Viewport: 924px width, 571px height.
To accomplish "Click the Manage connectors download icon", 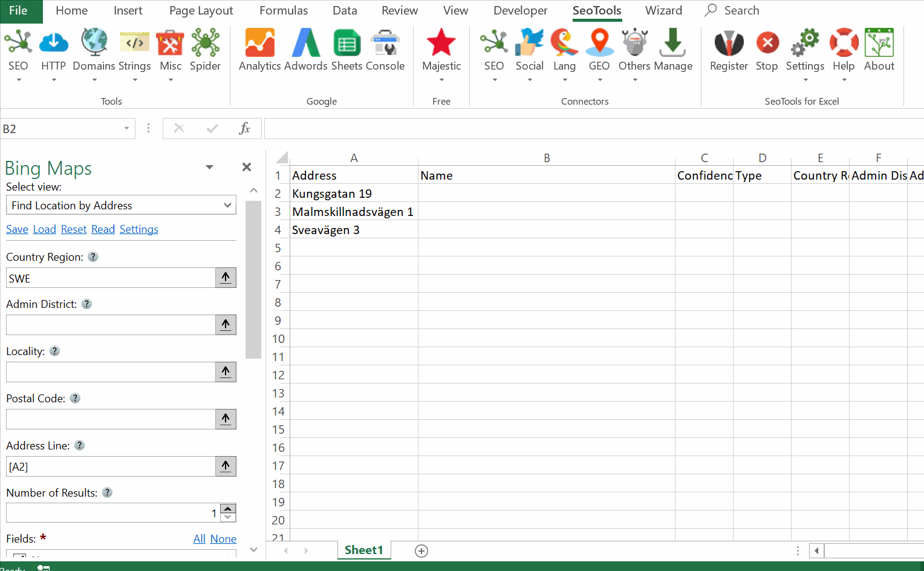I will pyautogui.click(x=673, y=51).
